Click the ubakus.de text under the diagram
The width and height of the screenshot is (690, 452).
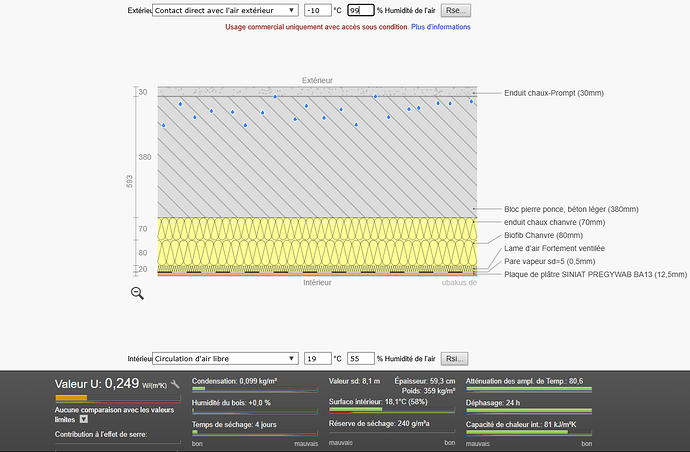[x=459, y=283]
